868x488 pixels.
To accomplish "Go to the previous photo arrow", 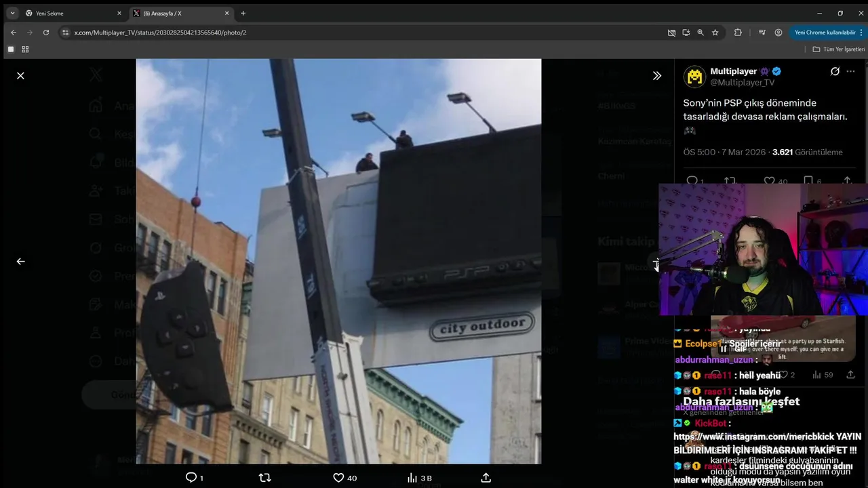I will (x=20, y=261).
